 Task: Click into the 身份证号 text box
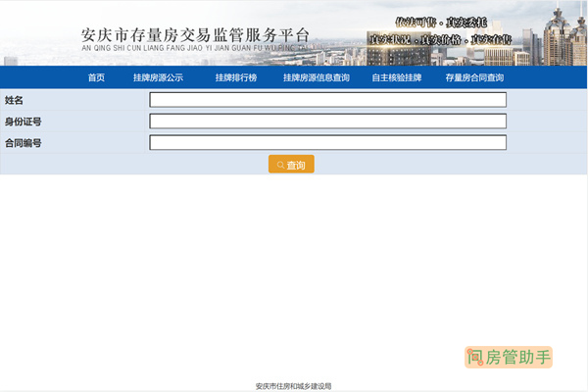(x=327, y=122)
